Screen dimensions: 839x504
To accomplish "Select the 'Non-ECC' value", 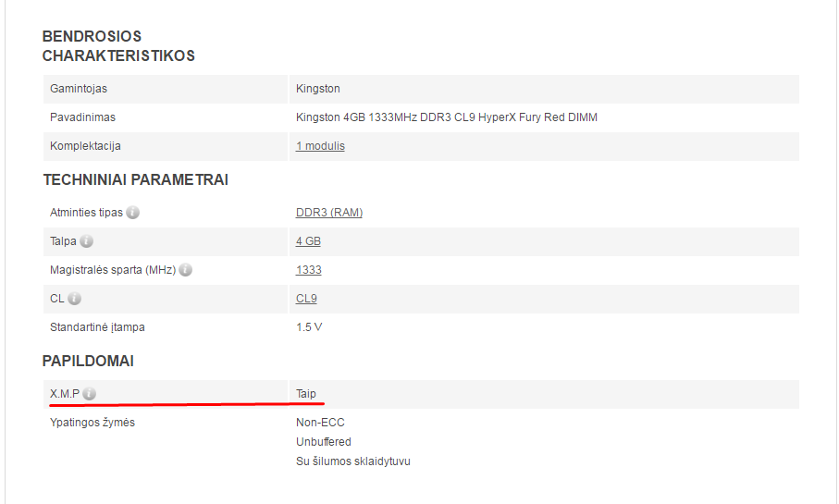I will (320, 423).
